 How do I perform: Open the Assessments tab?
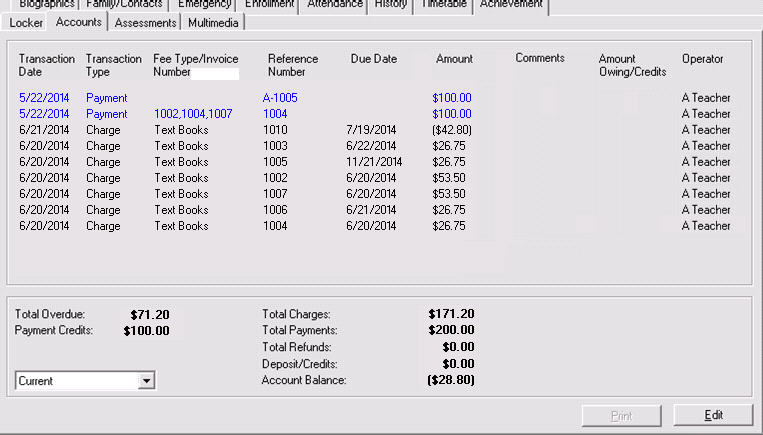[x=146, y=22]
